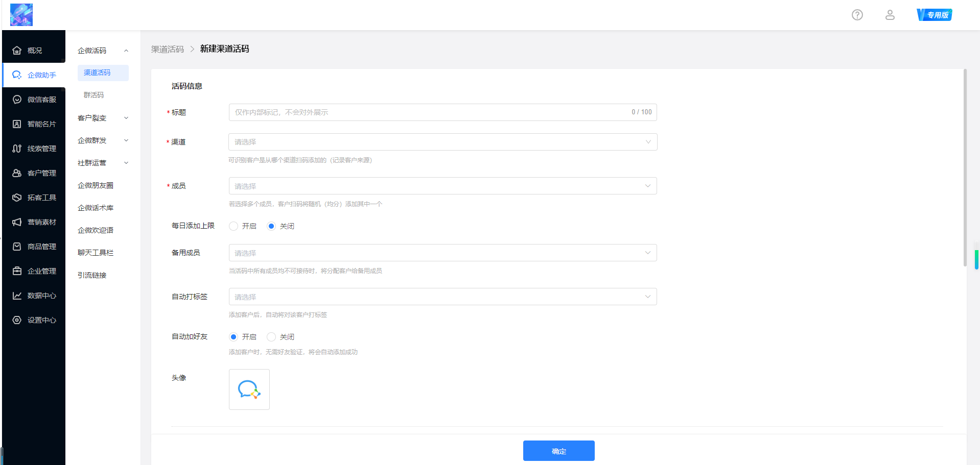Screen dimensions: 980x465
Task: Open the help question mark icon
Action: click(x=857, y=15)
